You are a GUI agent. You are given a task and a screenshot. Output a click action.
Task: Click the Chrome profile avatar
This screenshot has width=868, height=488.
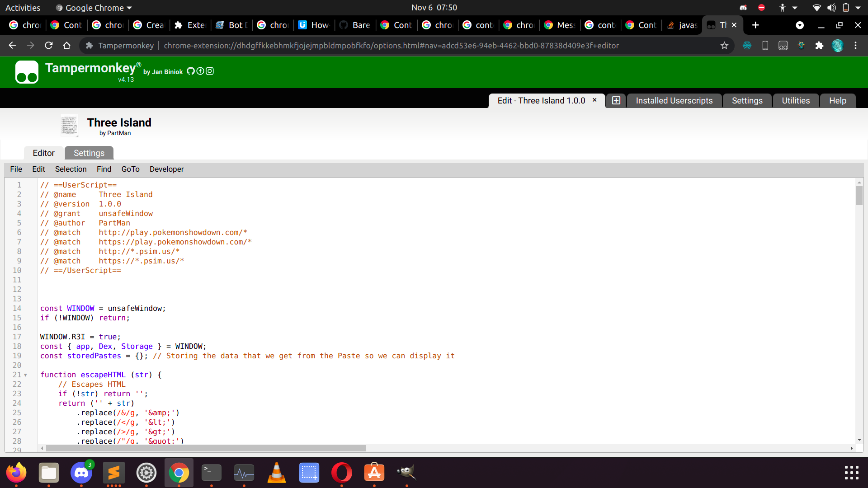click(838, 46)
